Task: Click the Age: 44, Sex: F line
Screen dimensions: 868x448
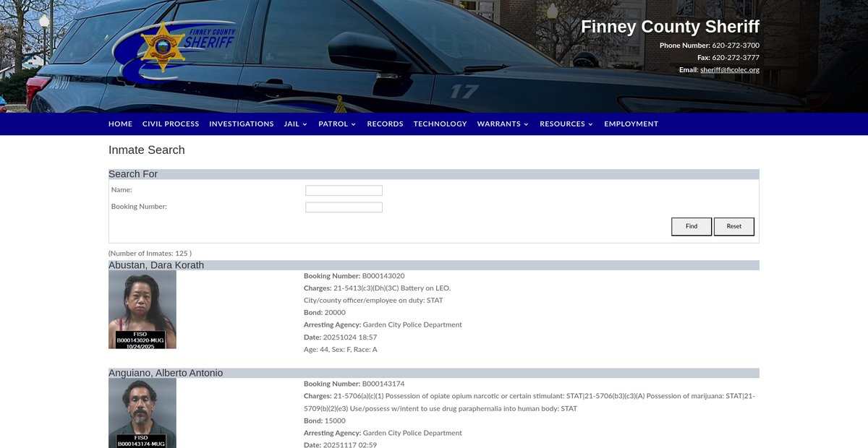Action: pyautogui.click(x=340, y=350)
